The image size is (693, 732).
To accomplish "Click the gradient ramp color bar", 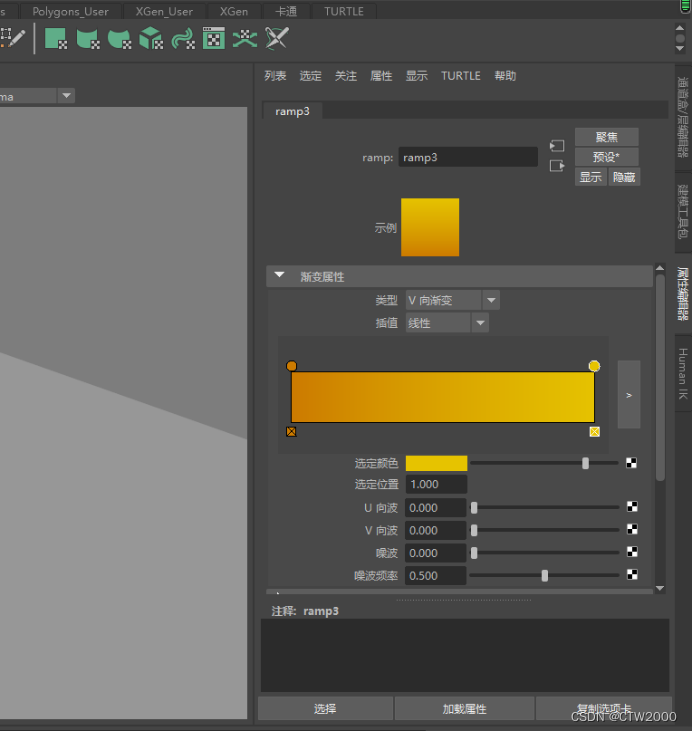I will pyautogui.click(x=443, y=397).
